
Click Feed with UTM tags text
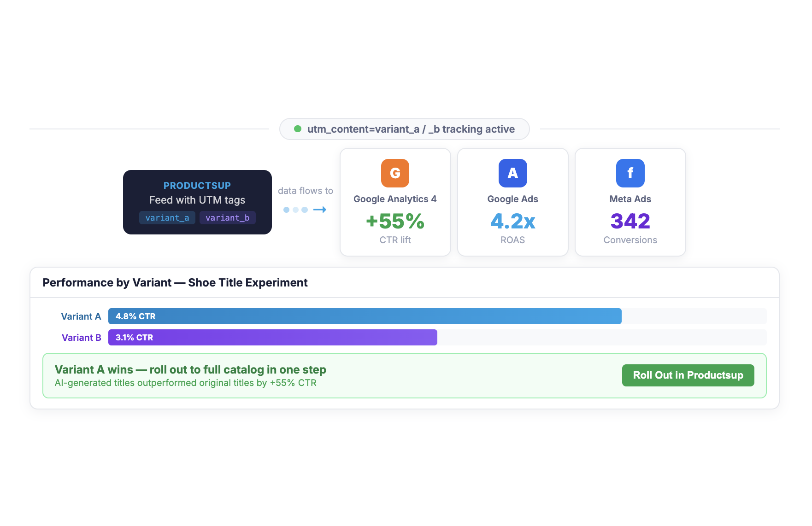pos(197,200)
